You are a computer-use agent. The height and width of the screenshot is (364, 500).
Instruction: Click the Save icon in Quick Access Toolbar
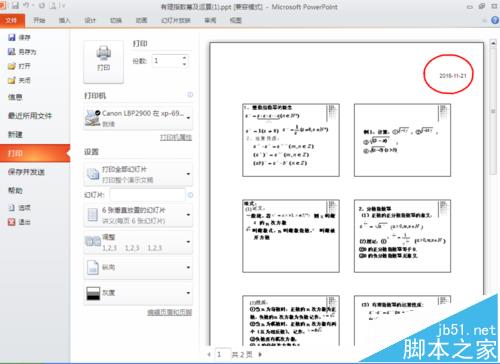tap(16, 6)
